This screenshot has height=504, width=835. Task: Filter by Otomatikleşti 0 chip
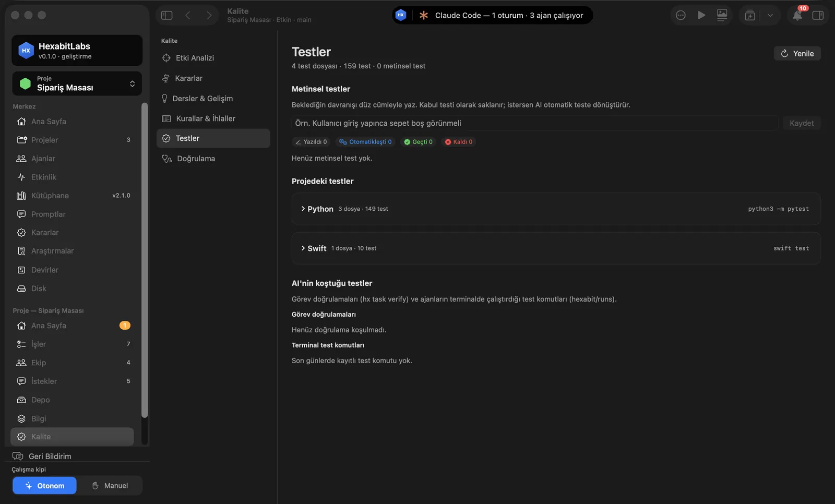(x=365, y=142)
